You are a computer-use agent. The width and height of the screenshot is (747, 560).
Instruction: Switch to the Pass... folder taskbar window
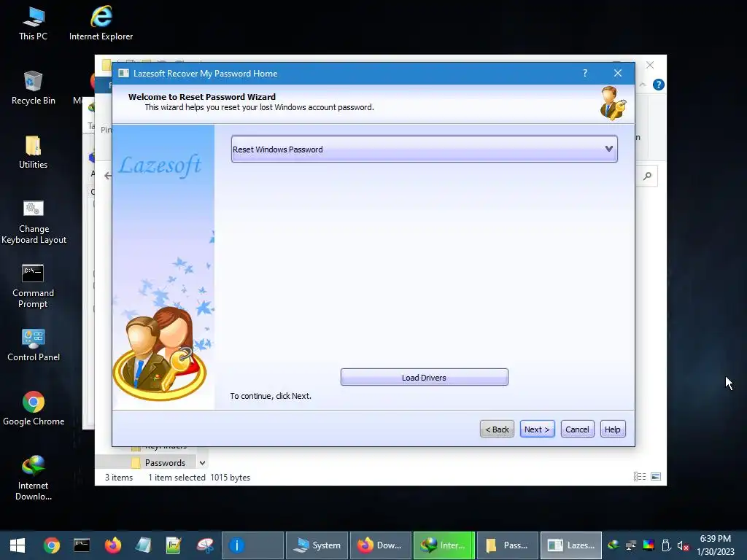coord(508,545)
